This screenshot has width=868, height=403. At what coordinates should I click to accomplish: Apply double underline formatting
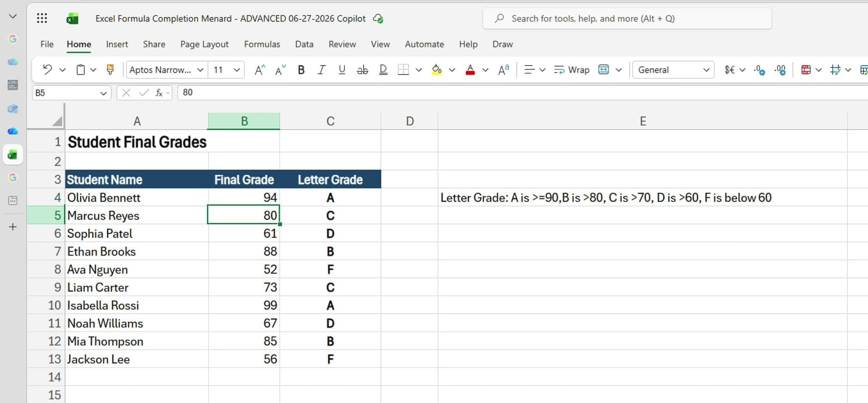coord(383,70)
